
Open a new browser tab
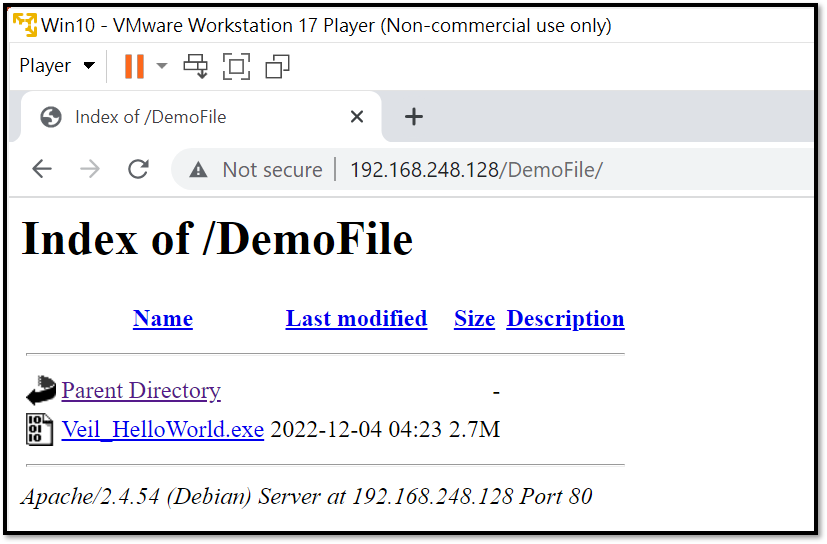pyautogui.click(x=414, y=117)
